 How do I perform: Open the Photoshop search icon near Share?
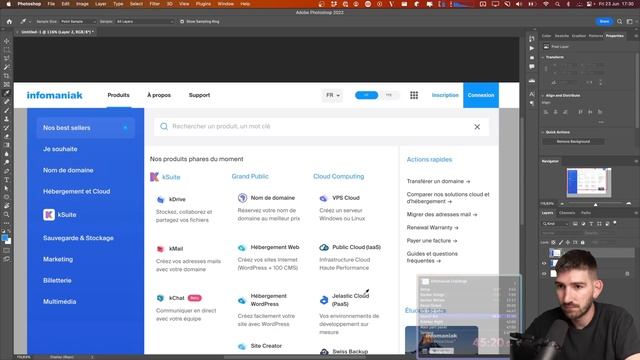point(620,21)
